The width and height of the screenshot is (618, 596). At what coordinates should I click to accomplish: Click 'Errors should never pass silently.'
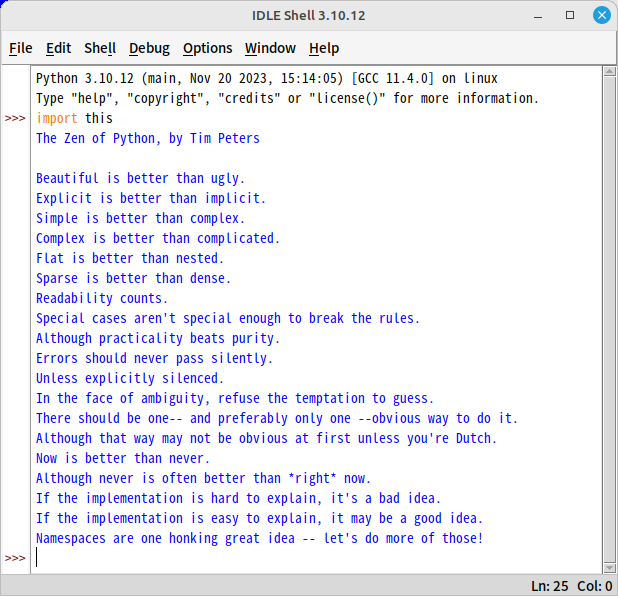(154, 358)
